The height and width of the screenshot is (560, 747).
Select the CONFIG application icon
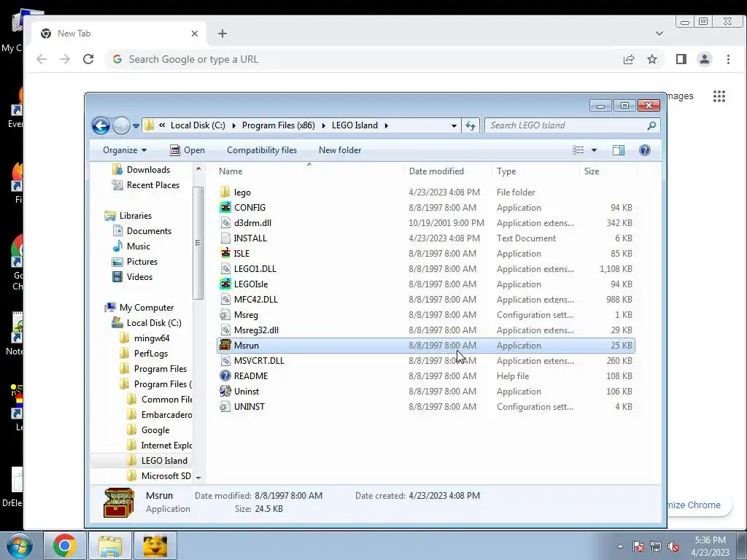(x=225, y=208)
